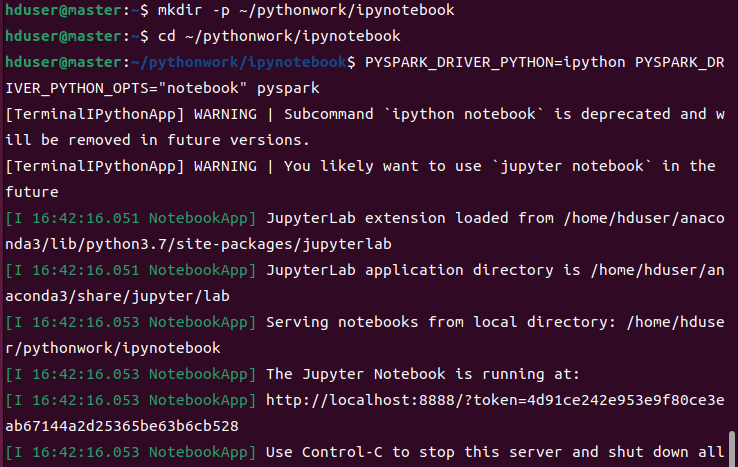The height and width of the screenshot is (467, 738).
Task: Click the localhost:8888 token URL
Action: click(495, 401)
